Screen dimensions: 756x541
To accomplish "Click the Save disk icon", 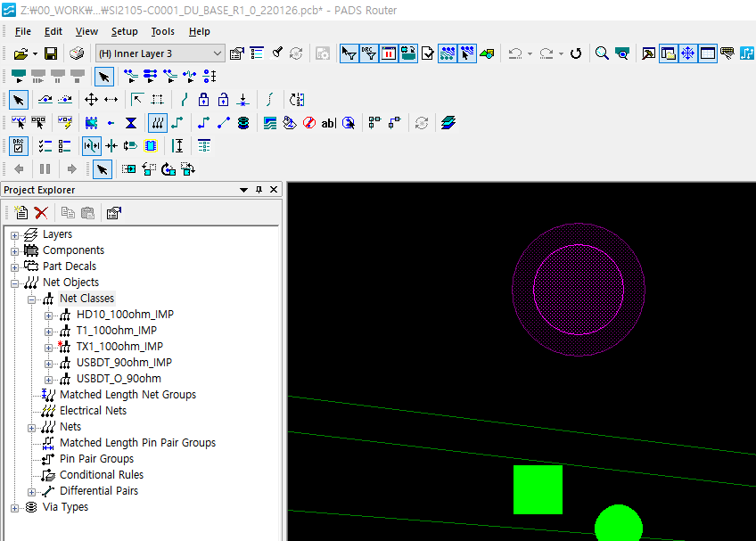I will coord(51,53).
